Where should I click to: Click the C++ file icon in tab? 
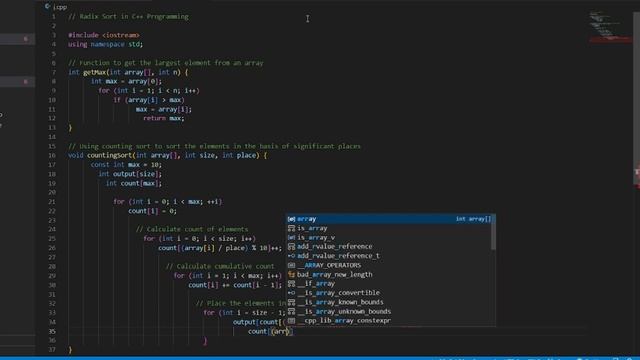[x=47, y=7]
